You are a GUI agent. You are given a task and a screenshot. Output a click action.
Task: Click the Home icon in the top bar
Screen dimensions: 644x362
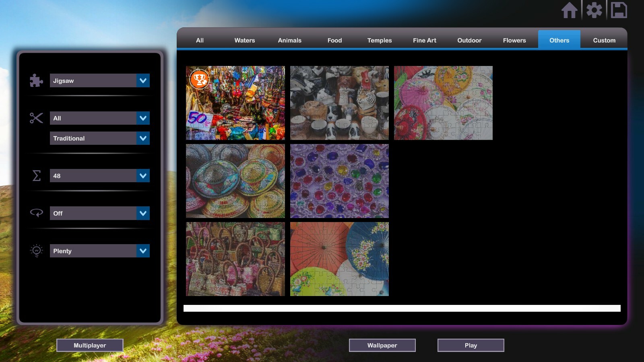[570, 11]
